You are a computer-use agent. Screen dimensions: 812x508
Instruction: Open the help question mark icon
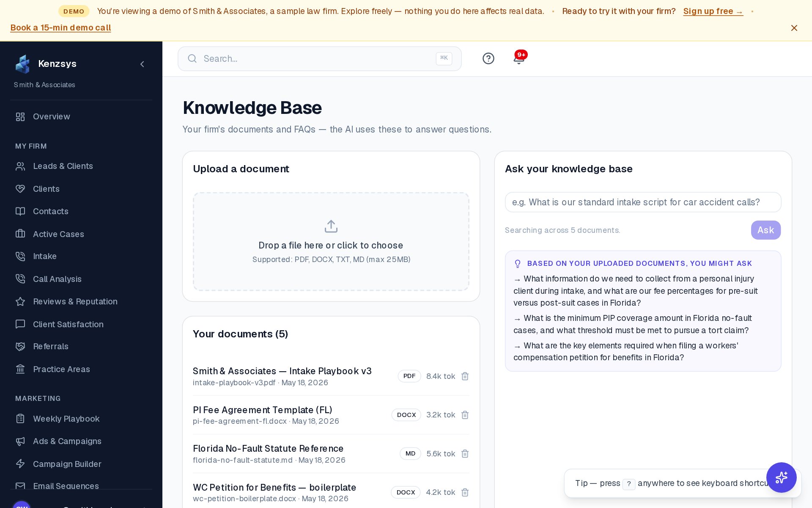pos(488,58)
